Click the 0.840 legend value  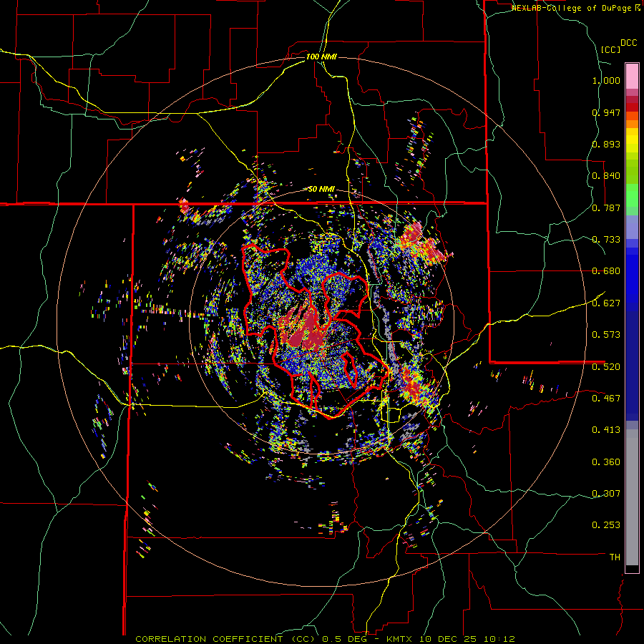point(606,176)
